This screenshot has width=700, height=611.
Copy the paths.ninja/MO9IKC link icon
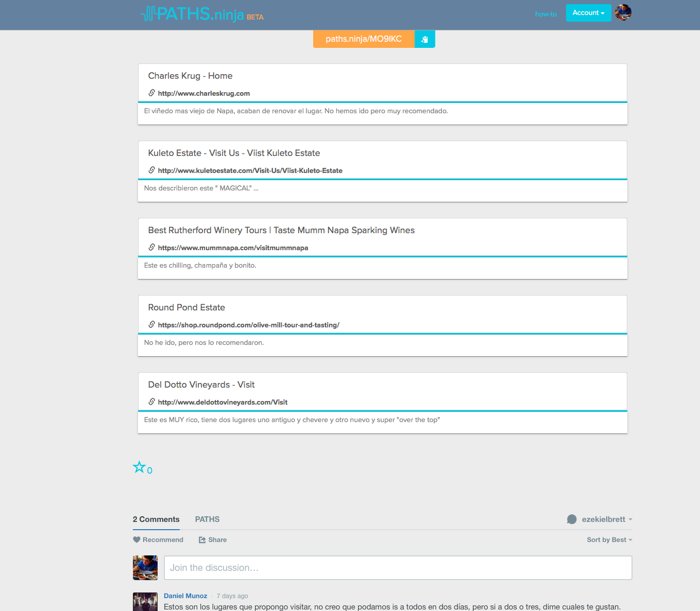pos(425,39)
